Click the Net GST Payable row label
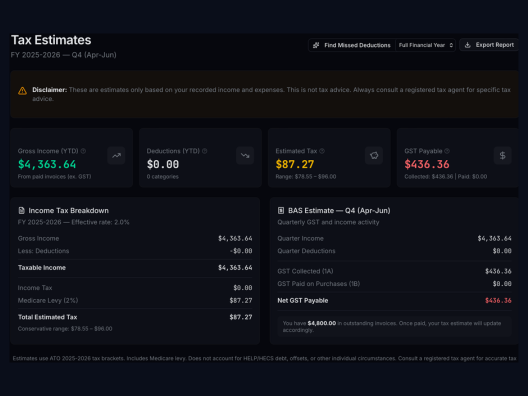Screen dimensions: 528x396 tap(303, 301)
